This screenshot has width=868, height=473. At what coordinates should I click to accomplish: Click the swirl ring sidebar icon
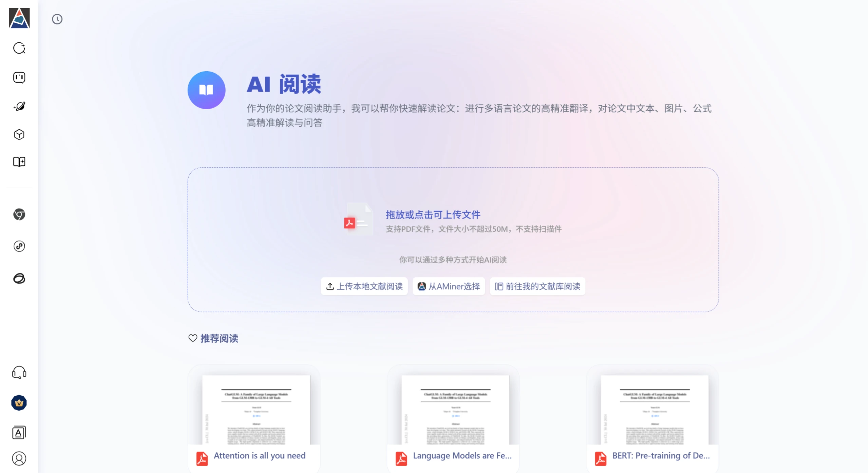click(x=19, y=279)
